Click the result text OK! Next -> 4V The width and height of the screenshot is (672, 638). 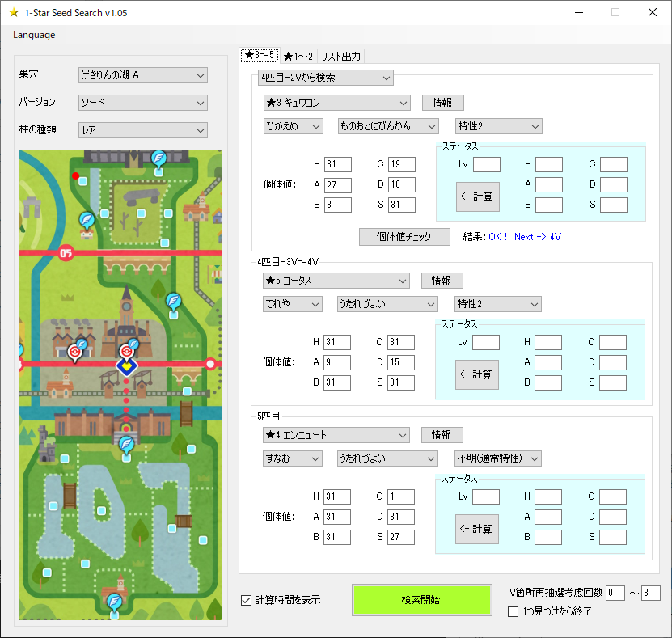525,237
